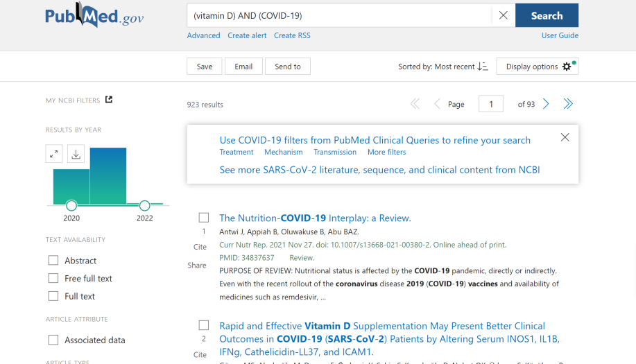Download the results by year data
The width and height of the screenshot is (636, 364).
click(x=76, y=154)
